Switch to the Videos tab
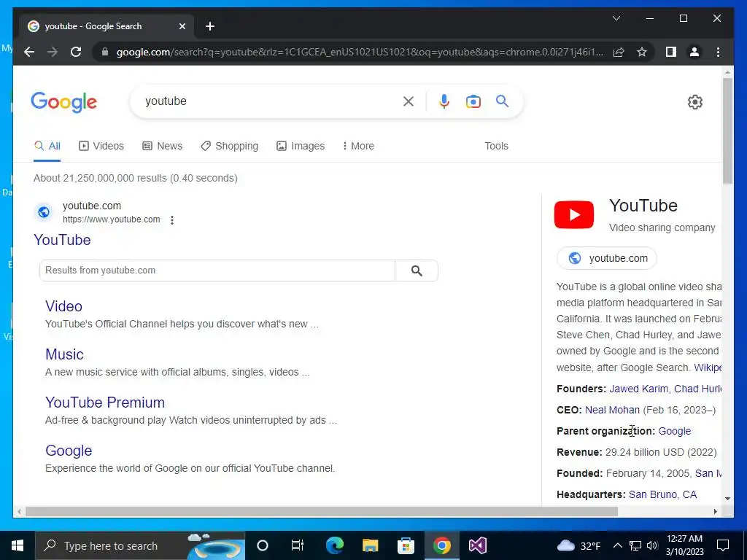Screen dimensions: 747x560 coord(101,146)
